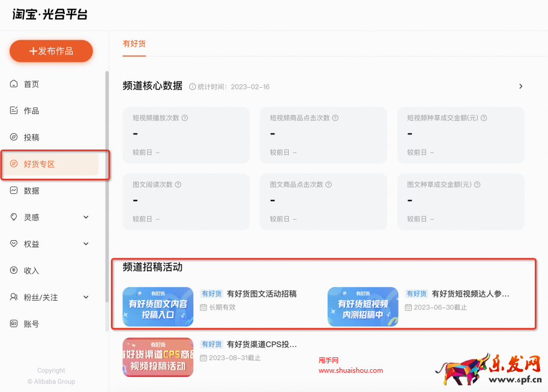Click help icon for 短视频播放次数
The width and height of the screenshot is (548, 392).
pyautogui.click(x=185, y=118)
